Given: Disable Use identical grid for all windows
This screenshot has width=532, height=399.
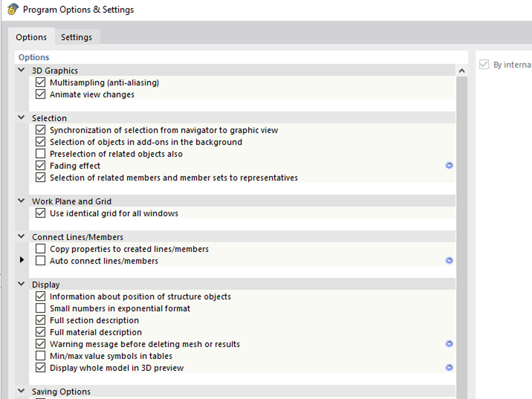Looking at the screenshot, I should pos(40,213).
